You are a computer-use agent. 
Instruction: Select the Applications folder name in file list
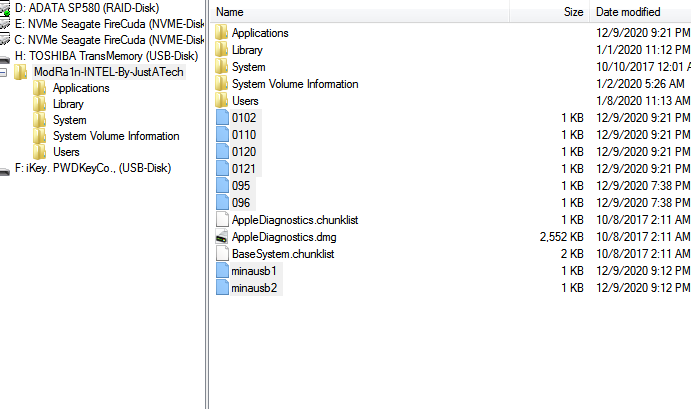[260, 33]
